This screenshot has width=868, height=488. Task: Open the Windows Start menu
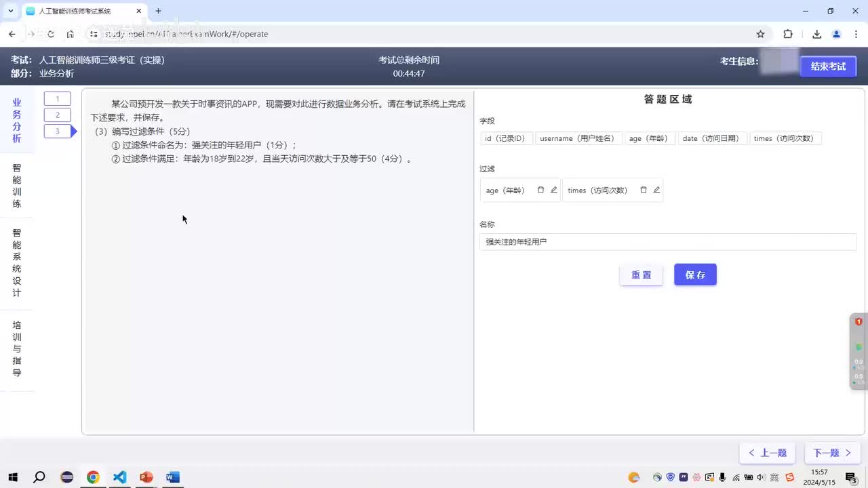click(x=13, y=477)
